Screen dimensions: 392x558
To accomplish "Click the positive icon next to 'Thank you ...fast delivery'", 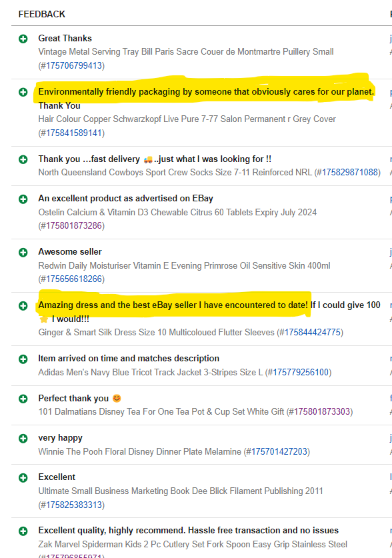I will point(23,159).
